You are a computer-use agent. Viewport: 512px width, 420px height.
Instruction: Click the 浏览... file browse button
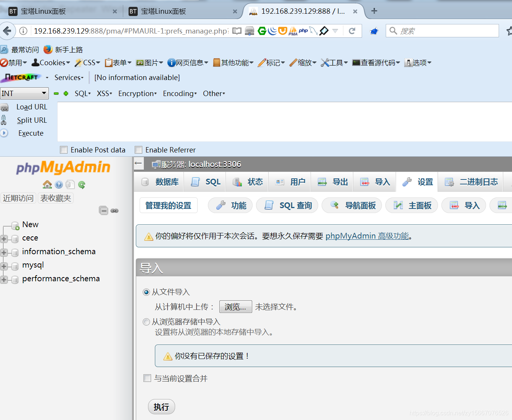[235, 307]
